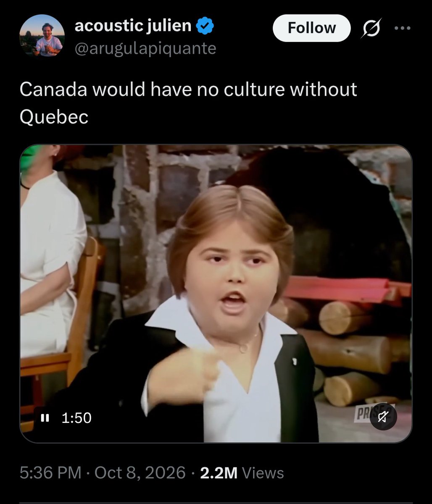
Task: Click the 1:50 remaining time label
Action: tap(76, 417)
